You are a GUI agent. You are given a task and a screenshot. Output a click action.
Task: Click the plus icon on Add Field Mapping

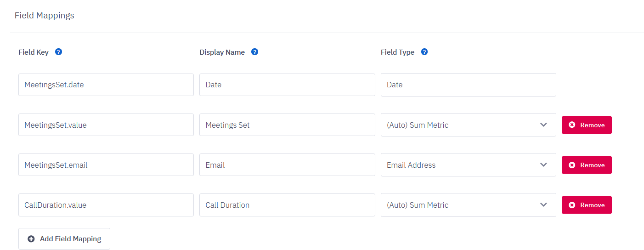[x=31, y=239]
